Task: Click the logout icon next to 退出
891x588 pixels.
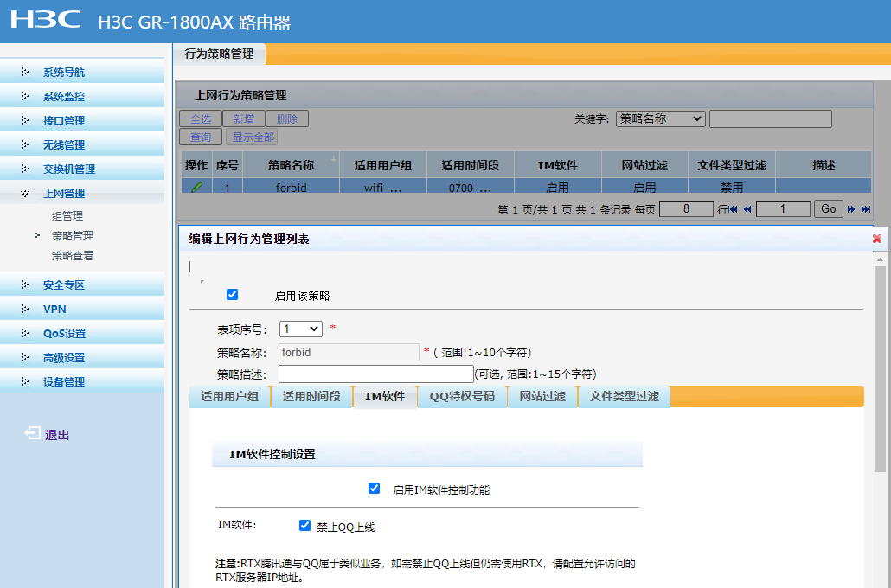Action: (32, 433)
